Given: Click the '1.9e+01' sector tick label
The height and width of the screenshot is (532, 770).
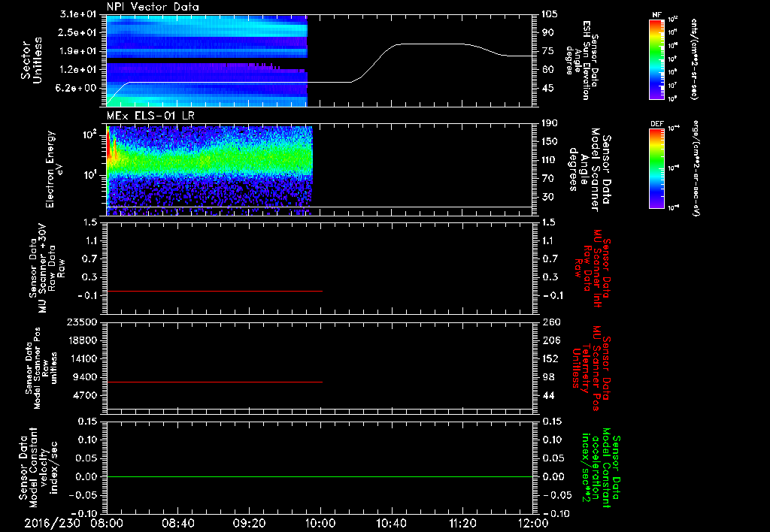Looking at the screenshot, I should [x=78, y=51].
